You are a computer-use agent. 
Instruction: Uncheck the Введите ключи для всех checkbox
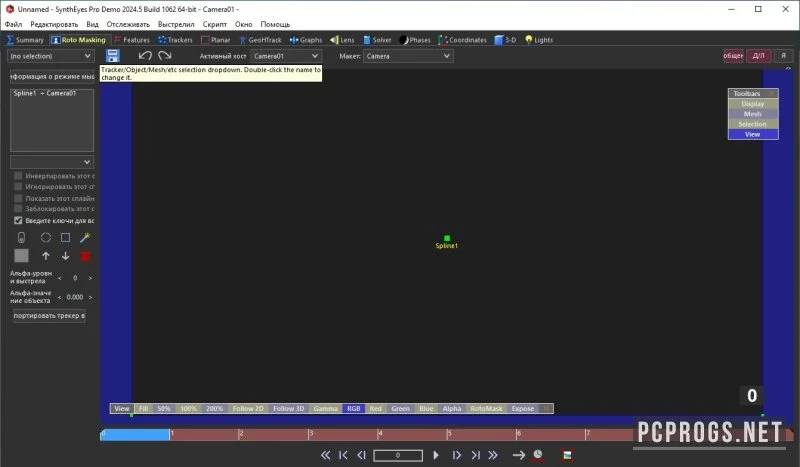coord(18,220)
